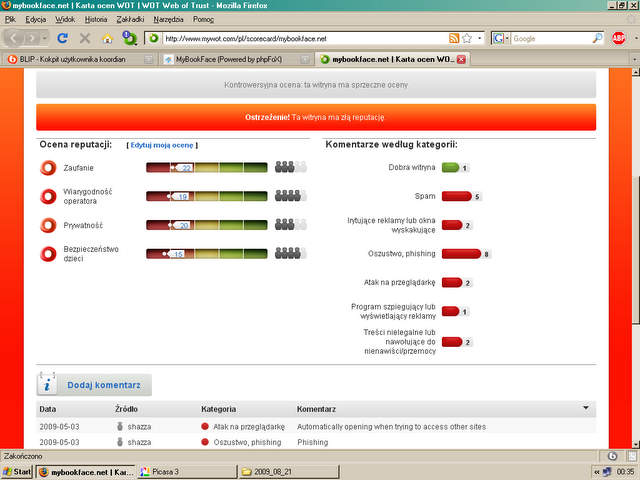Screen dimensions: 640x480
Task: Click the WOT site identity icon in address bar
Action: tap(153, 38)
